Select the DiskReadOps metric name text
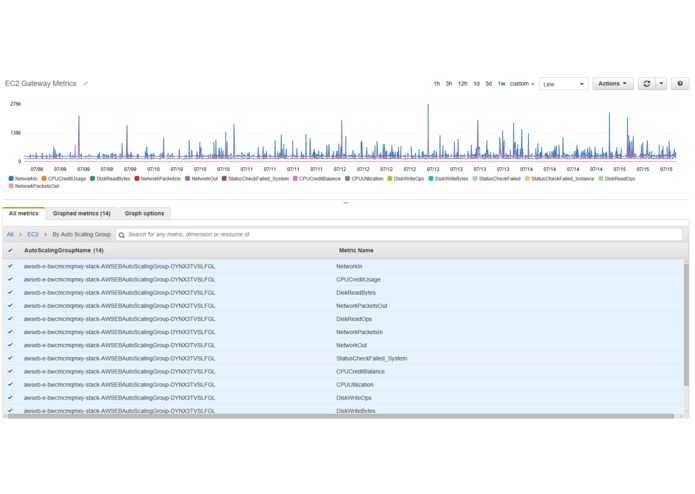This screenshot has width=695, height=494. coord(354,319)
